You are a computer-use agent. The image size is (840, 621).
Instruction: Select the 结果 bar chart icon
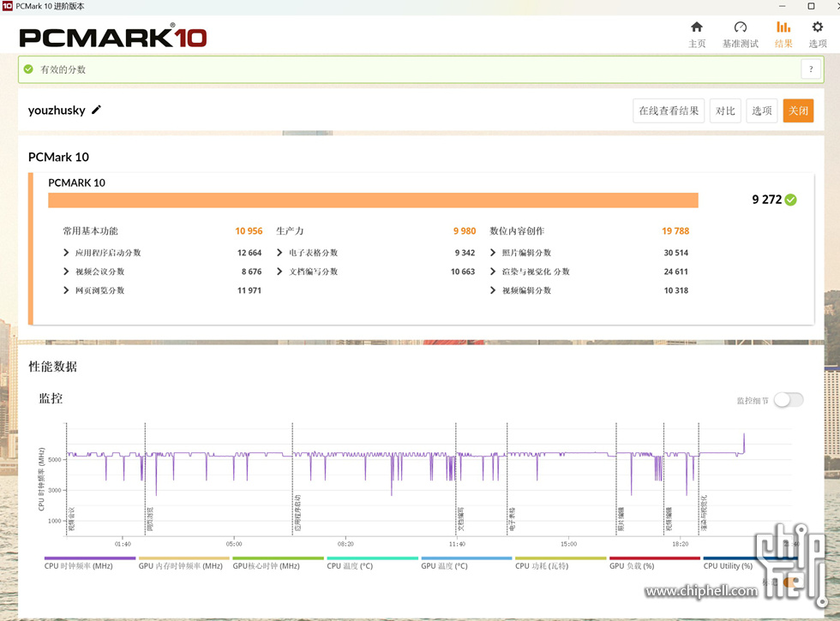(783, 27)
